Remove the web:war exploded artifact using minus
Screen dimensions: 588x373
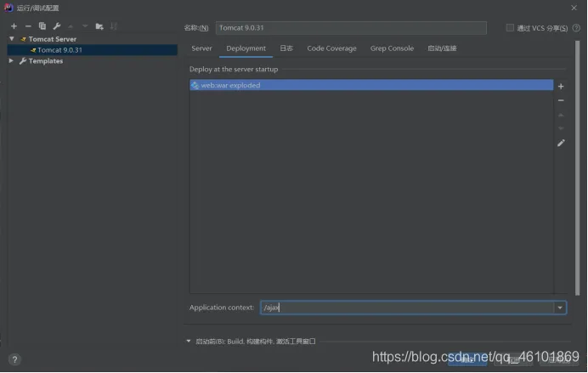click(561, 100)
